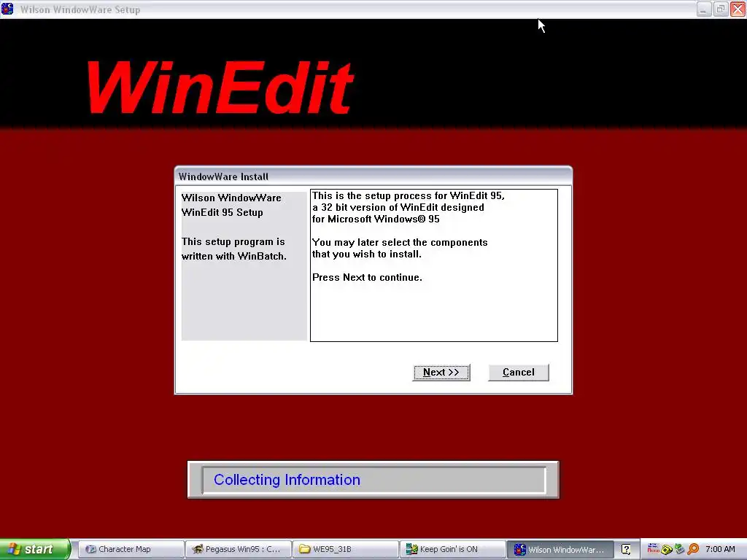
Task: Click the WindowWare Install dialog title
Action: click(x=223, y=176)
